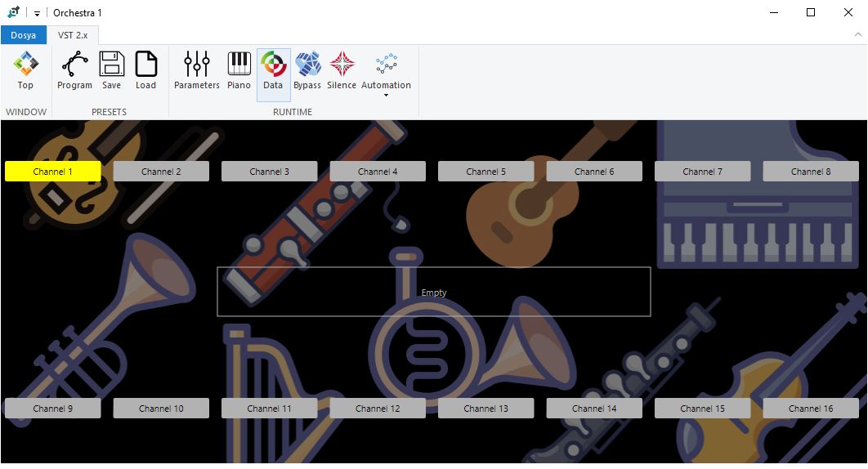Select Channel 12
Viewport: 868px width, 469px height.
pyautogui.click(x=378, y=409)
